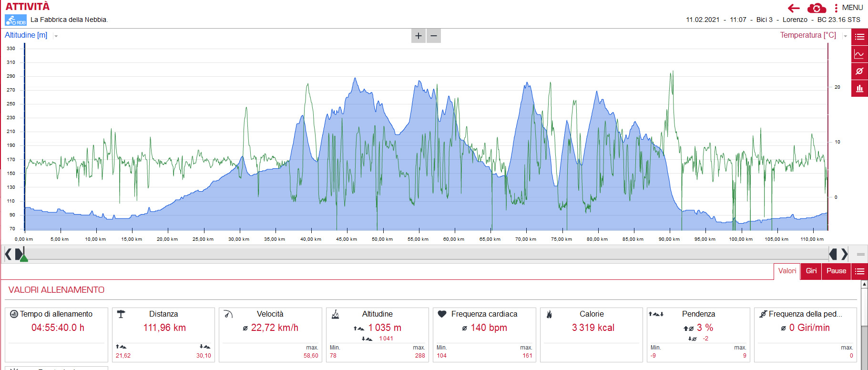Click the Bici 3 bike label
This screenshot has height=370, width=868.
pyautogui.click(x=765, y=20)
